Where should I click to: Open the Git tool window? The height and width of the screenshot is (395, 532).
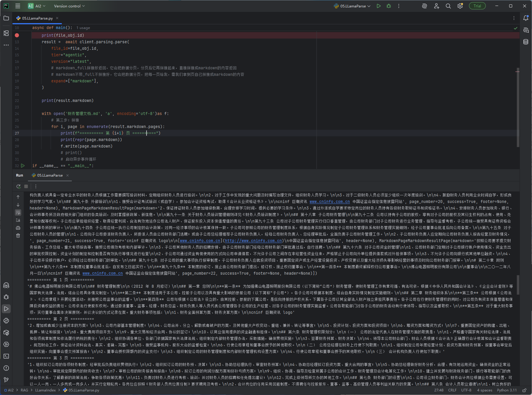[x=6, y=380]
